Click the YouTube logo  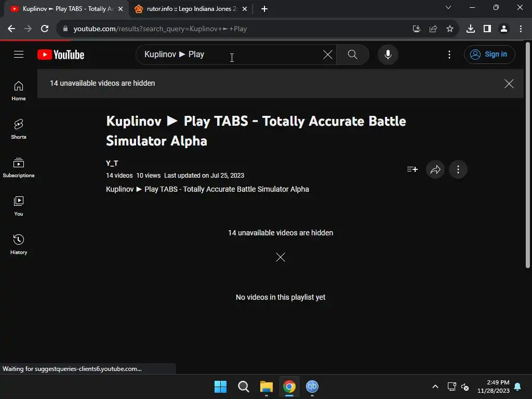pyautogui.click(x=61, y=55)
